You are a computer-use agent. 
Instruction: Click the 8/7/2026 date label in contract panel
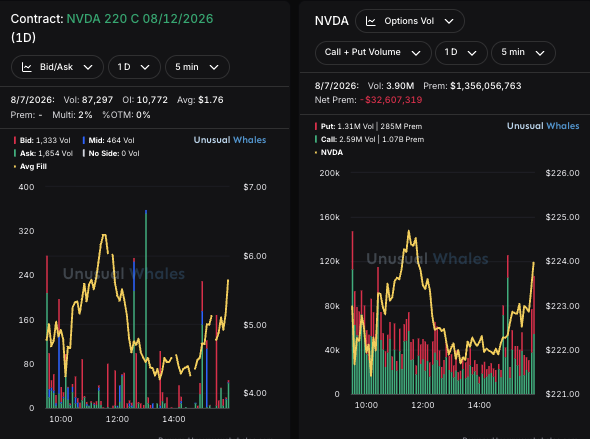tap(32, 100)
